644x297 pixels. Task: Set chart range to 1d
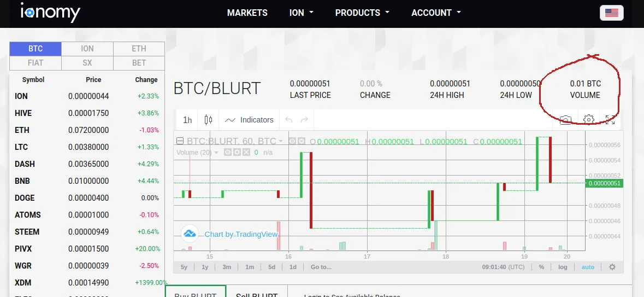[292, 267]
